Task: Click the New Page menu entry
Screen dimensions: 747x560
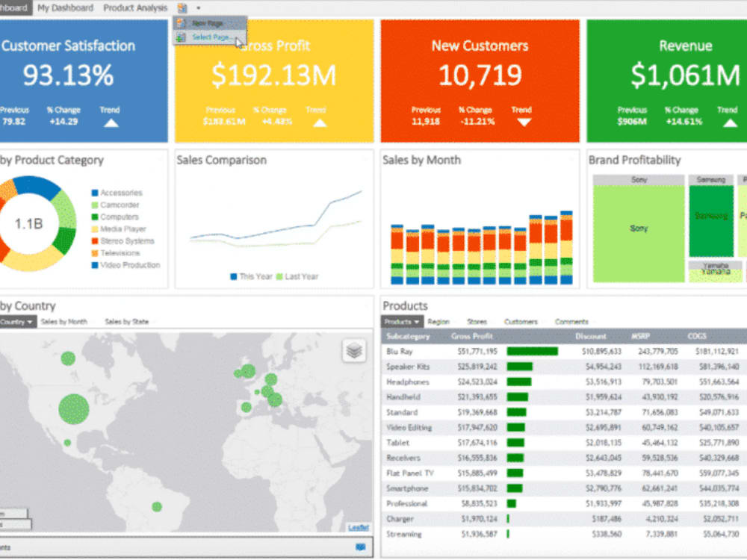Action: pos(208,23)
